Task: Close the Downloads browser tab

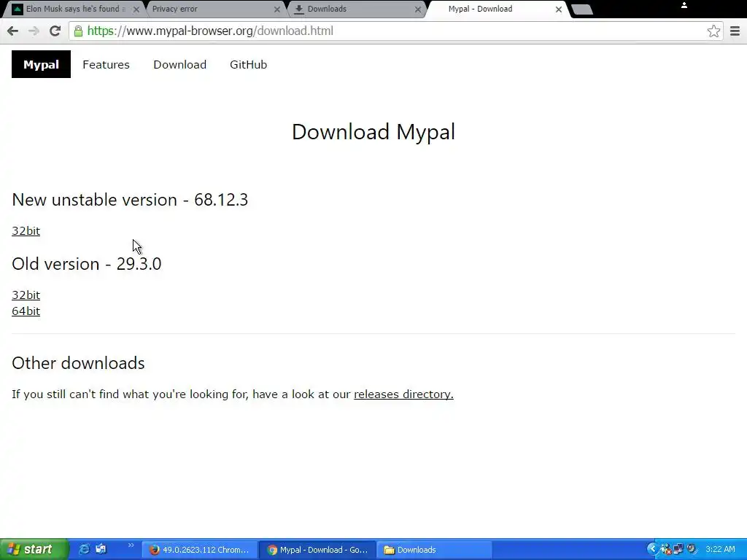Action: [418, 9]
